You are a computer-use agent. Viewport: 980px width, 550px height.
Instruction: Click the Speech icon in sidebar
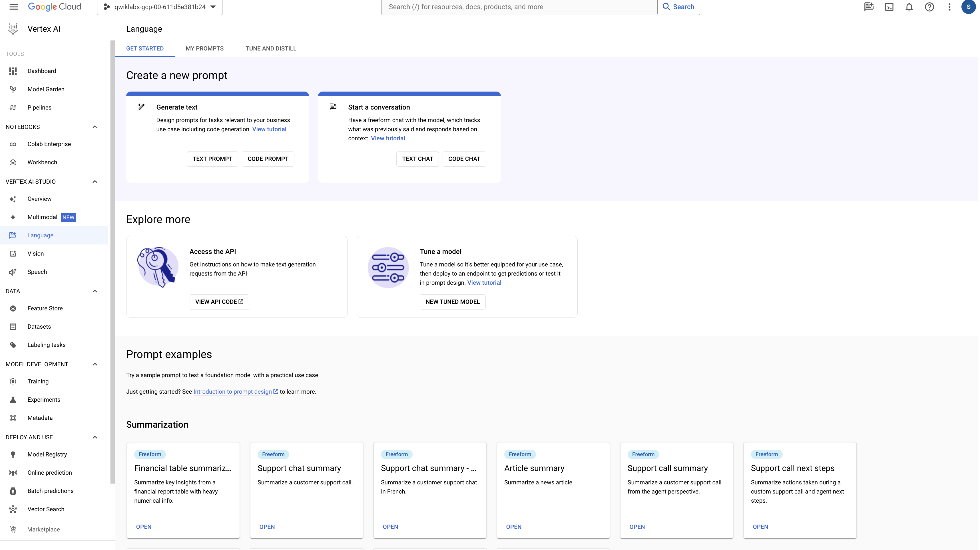click(x=13, y=272)
